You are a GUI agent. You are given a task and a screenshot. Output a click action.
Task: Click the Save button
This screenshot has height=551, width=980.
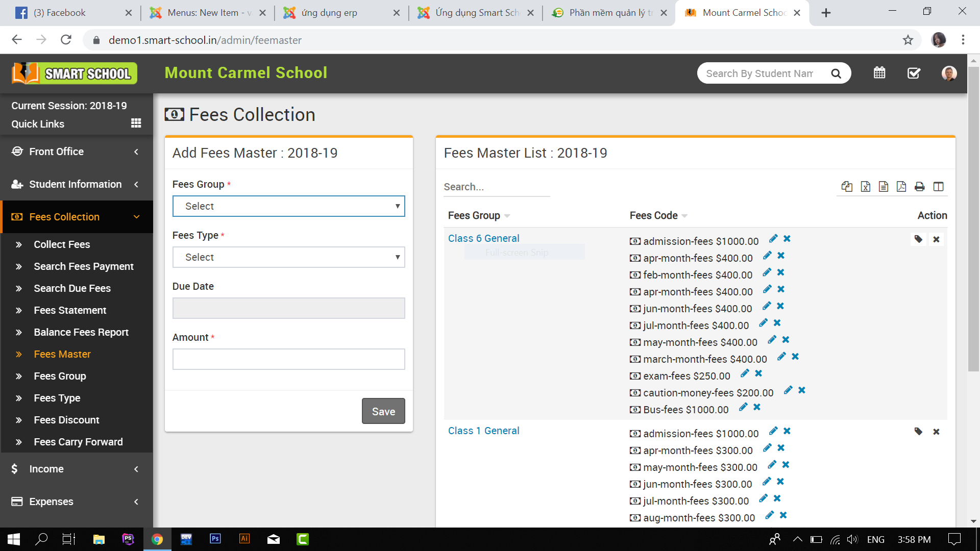383,411
